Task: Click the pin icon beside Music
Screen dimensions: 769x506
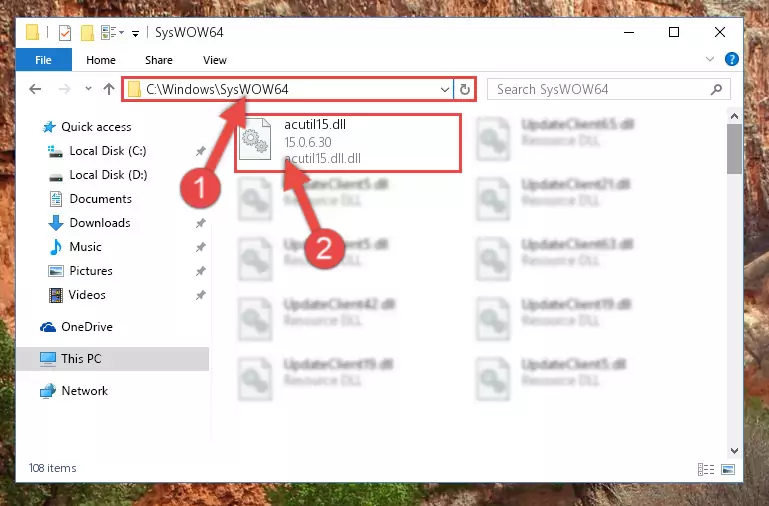Action: 201,247
